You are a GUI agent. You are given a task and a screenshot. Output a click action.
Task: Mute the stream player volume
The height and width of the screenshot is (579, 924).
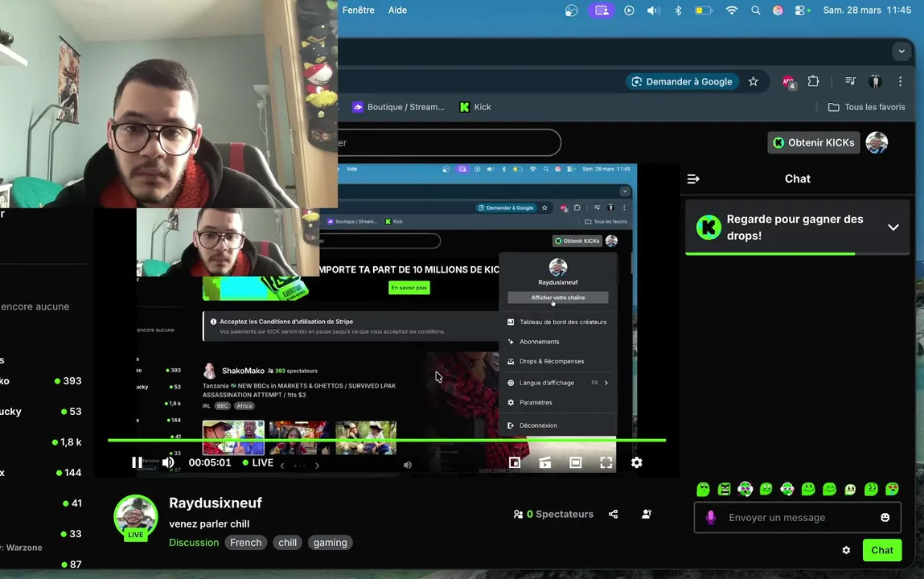coord(168,462)
